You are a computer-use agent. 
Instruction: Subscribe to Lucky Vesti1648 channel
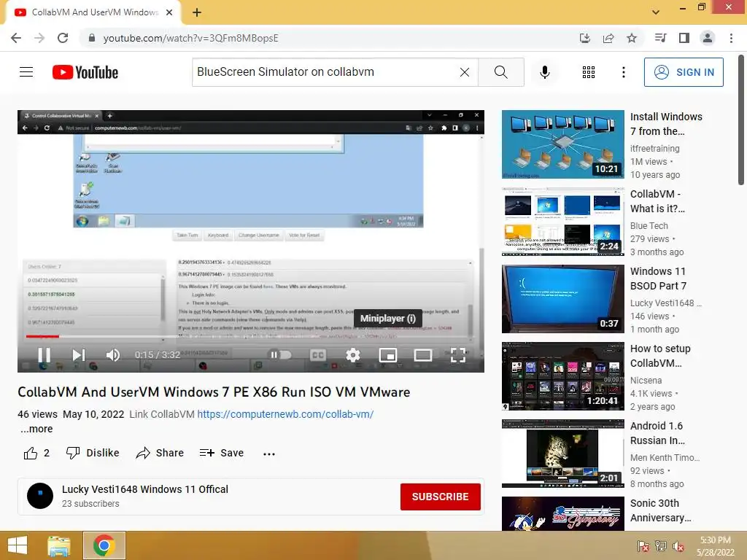440,497
